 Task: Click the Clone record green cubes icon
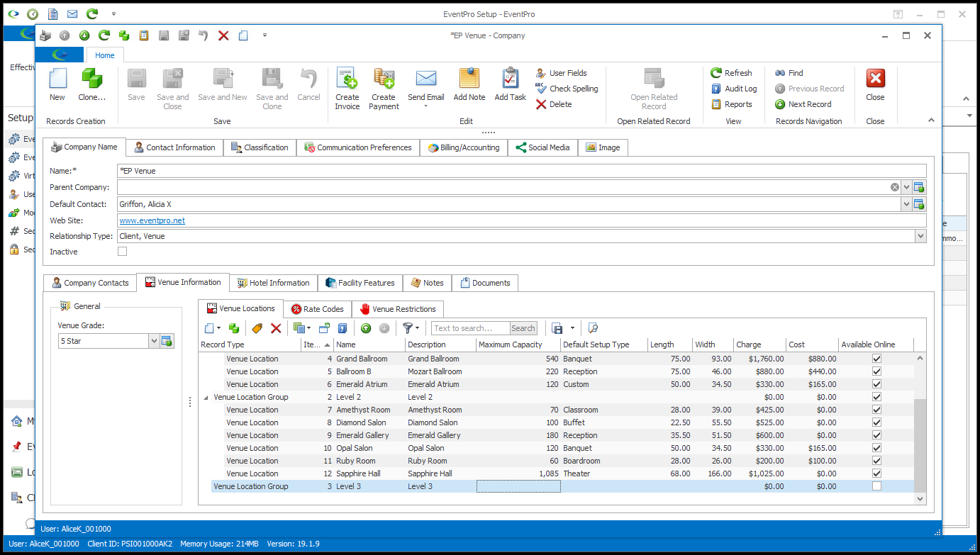[x=91, y=78]
